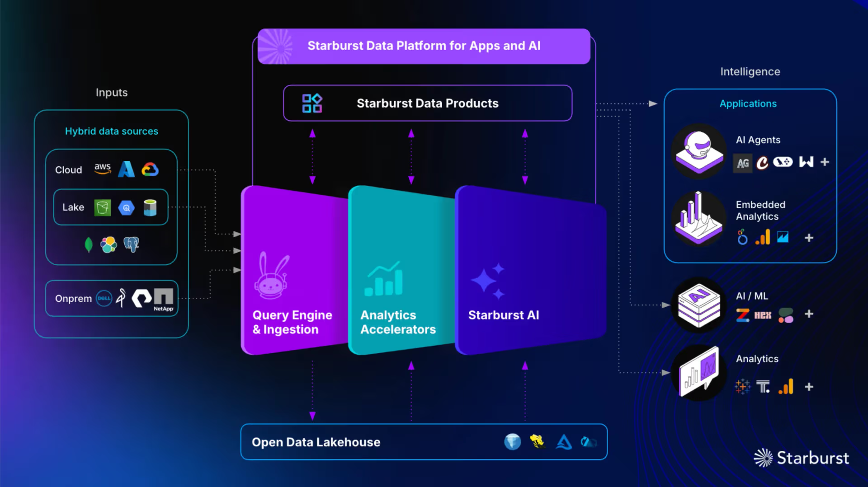Image resolution: width=868 pixels, height=487 pixels.
Task: Click the Tableau logo under Analytics
Action: (x=742, y=387)
